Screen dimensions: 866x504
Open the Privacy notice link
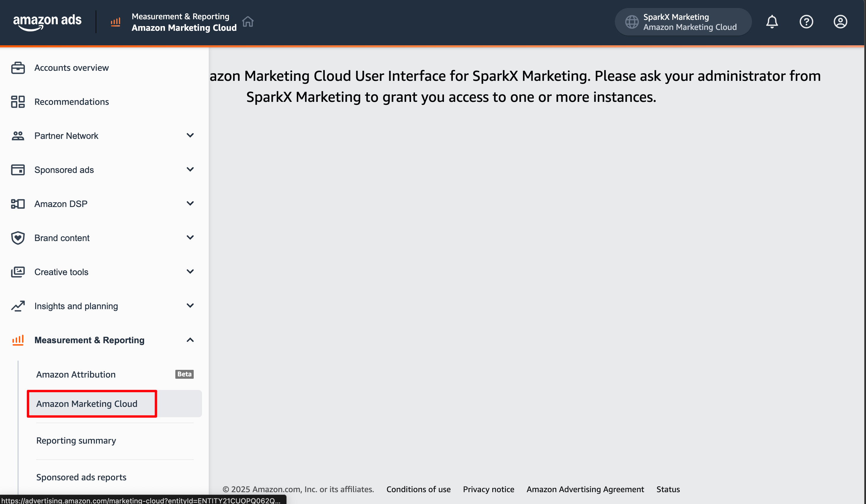point(488,489)
